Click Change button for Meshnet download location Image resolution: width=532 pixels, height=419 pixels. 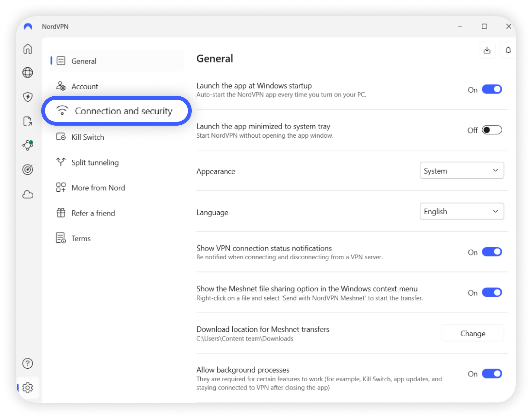(472, 333)
